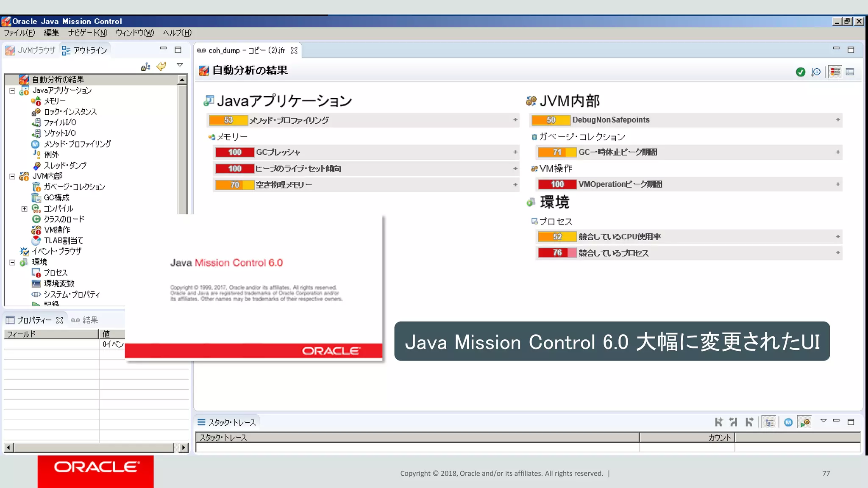868x488 pixels.
Task: Click the outline page-lock toolbar icon
Action: tap(145, 67)
